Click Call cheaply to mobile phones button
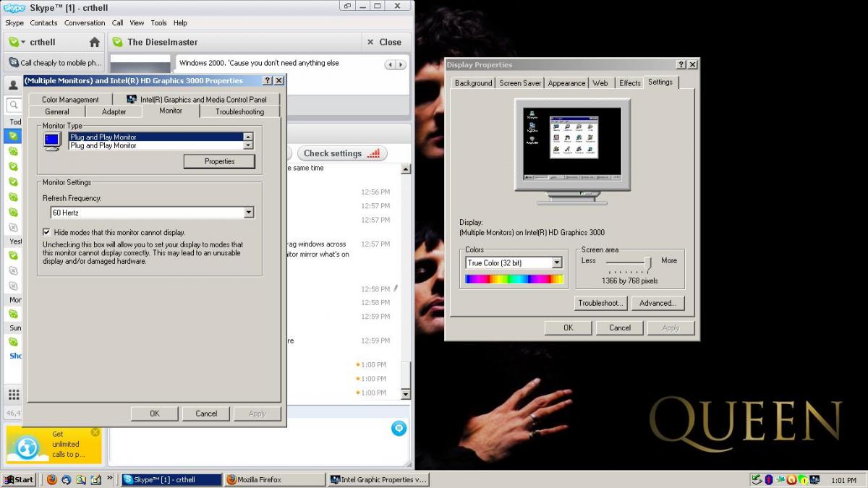868x488 pixels. click(x=55, y=63)
